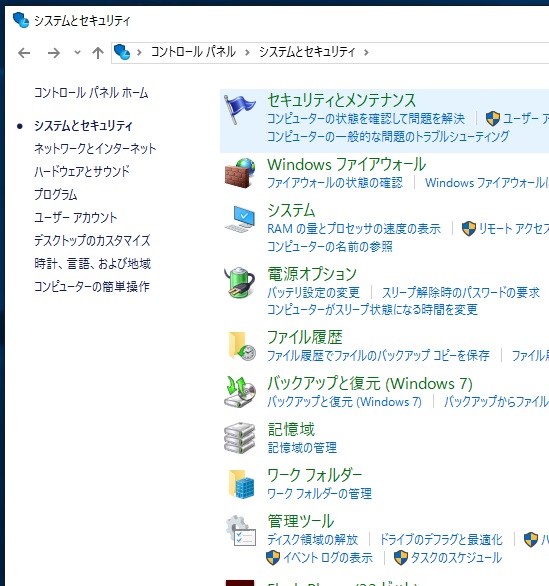Click the ディスク領域の解放 link
This screenshot has width=549, height=586.
tap(312, 540)
